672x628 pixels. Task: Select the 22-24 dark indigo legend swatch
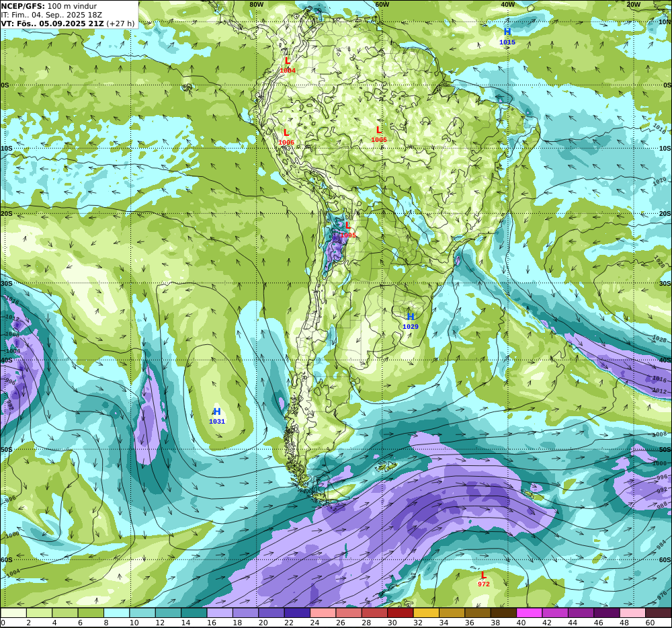point(297,613)
